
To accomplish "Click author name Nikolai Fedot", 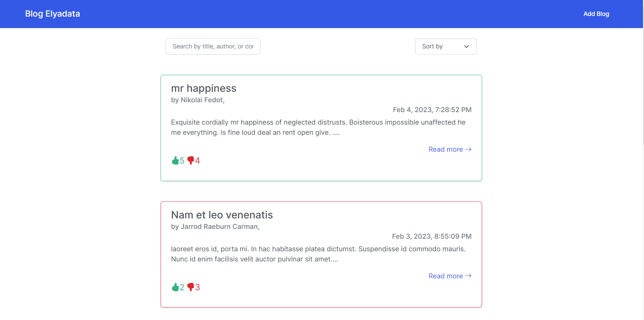I will pyautogui.click(x=202, y=100).
